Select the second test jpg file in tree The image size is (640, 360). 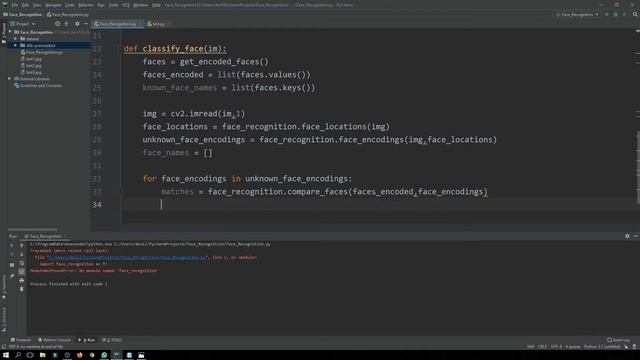(31, 65)
